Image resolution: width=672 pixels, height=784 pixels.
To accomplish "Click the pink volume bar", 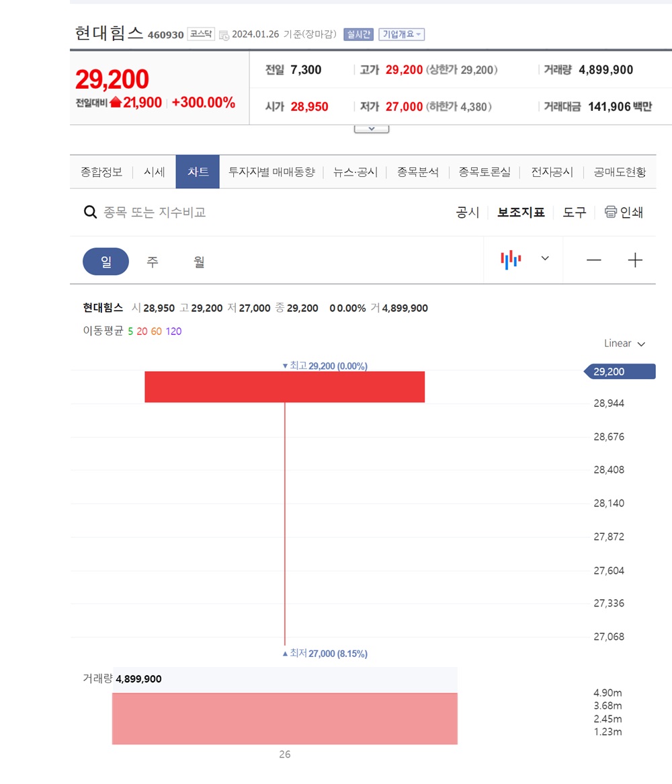I will coord(285,719).
